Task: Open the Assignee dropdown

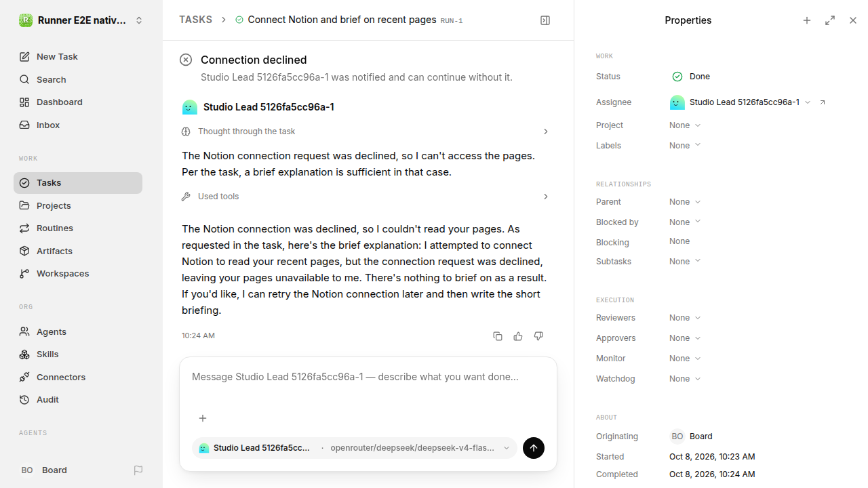Action: pyautogui.click(x=740, y=102)
